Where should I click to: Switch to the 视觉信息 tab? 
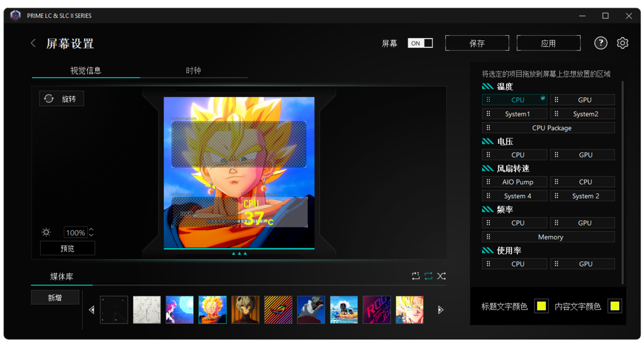tap(86, 71)
